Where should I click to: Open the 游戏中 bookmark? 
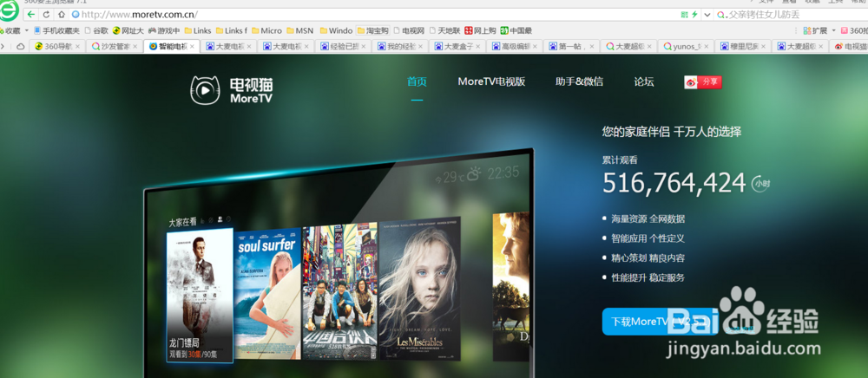(164, 30)
